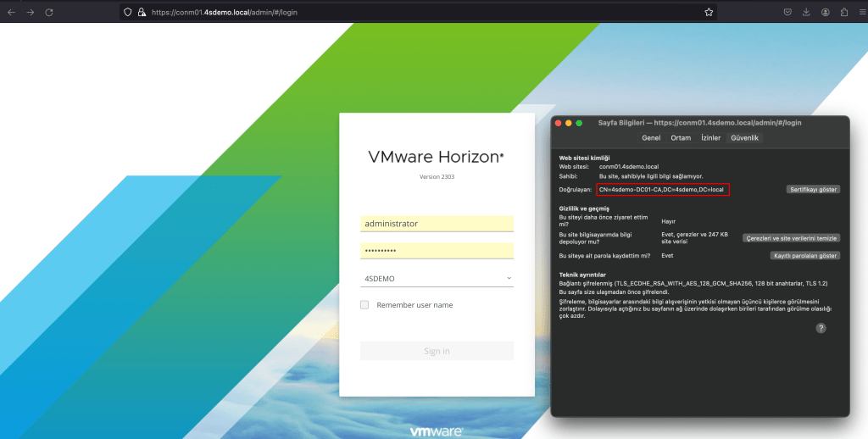Enable the Remember user name checkbox
This screenshot has height=439, width=868.
pos(364,305)
